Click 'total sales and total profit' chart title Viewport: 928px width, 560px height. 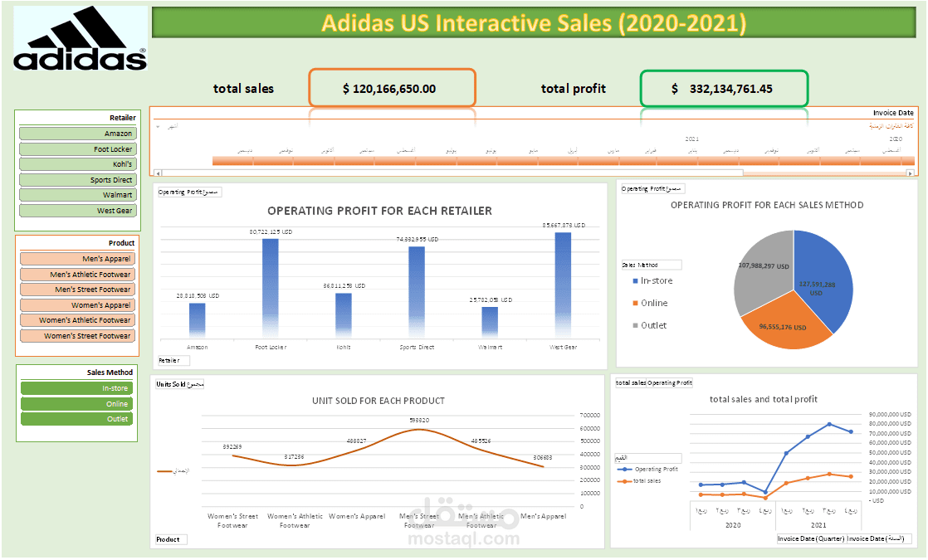[764, 399]
